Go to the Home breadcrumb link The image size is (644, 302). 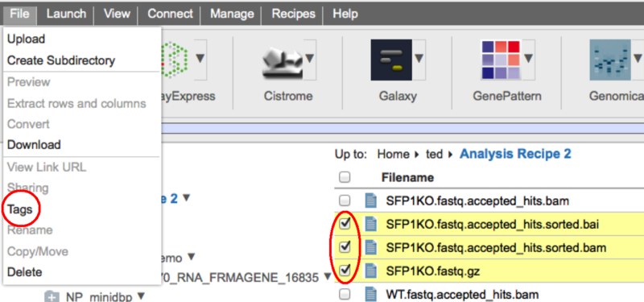[x=394, y=154]
